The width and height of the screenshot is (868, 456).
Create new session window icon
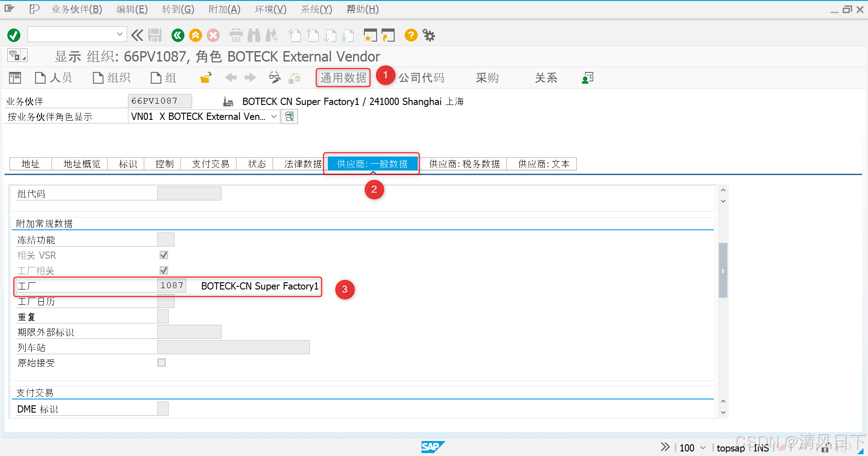tap(370, 35)
